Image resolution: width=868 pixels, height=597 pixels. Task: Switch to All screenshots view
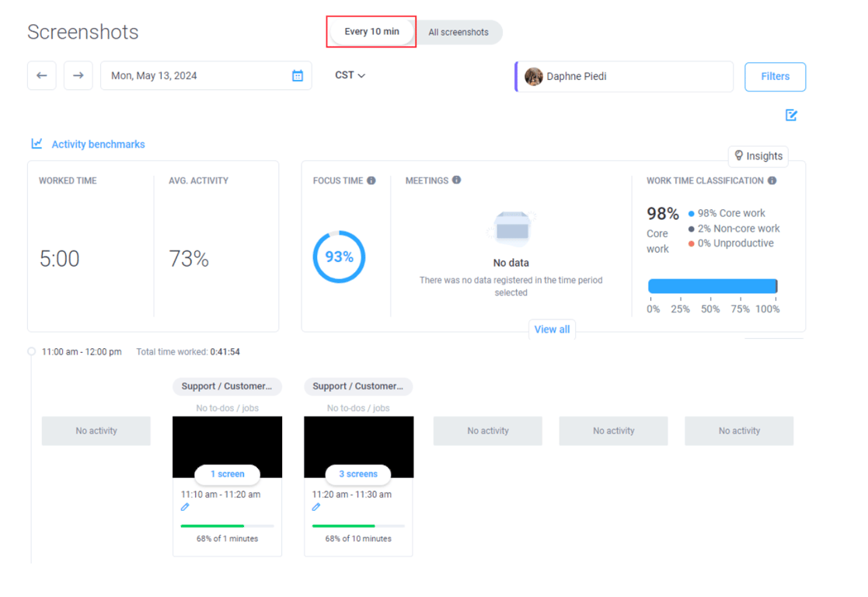click(x=458, y=32)
